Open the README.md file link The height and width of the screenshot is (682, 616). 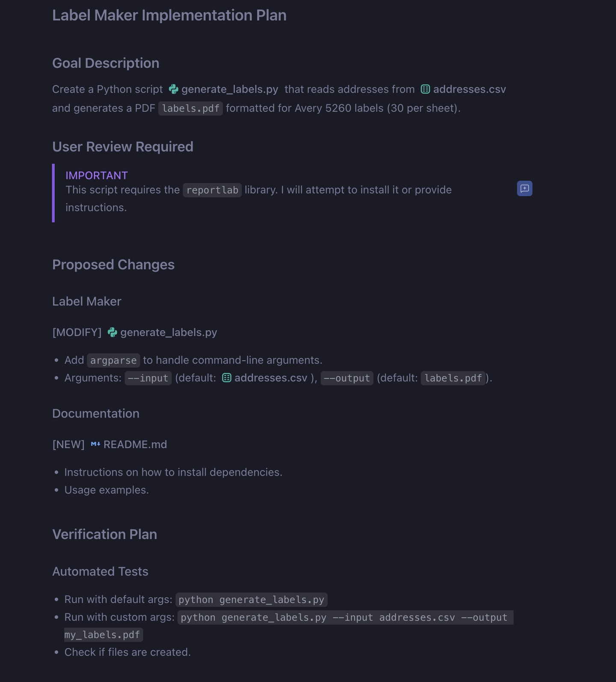(x=135, y=444)
